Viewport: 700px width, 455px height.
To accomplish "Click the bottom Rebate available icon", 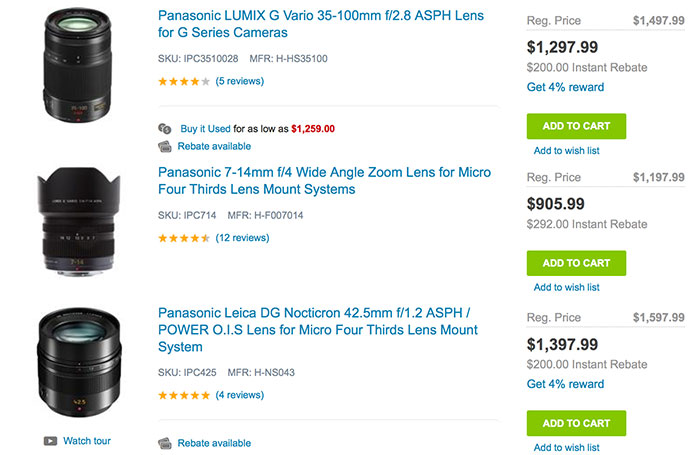I will click(165, 443).
